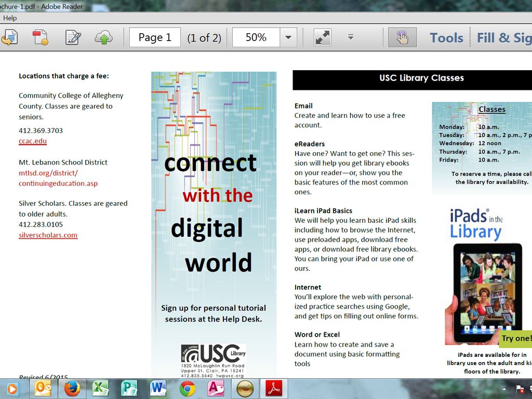Click the 50% zoom value field
Image resolution: width=532 pixels, height=399 pixels.
(256, 37)
